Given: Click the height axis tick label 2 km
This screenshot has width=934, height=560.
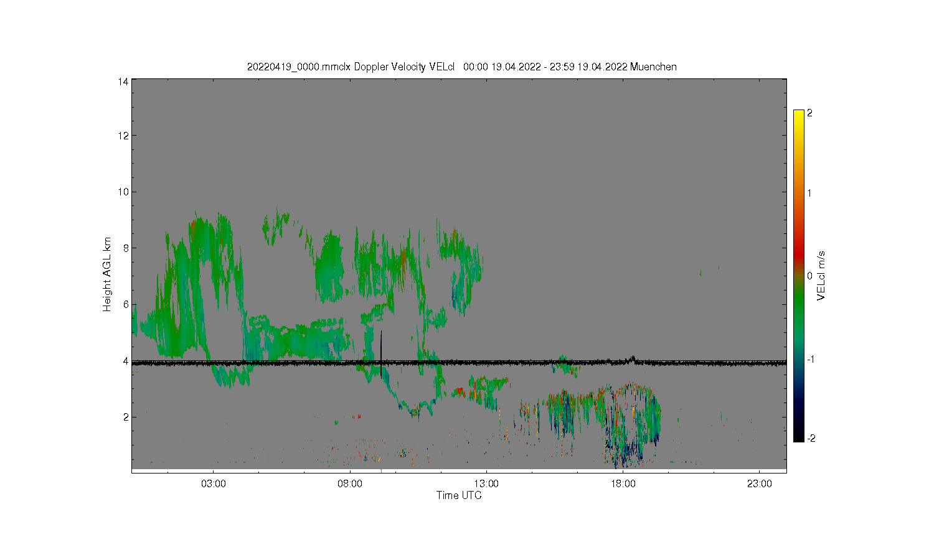Looking at the screenshot, I should [126, 417].
